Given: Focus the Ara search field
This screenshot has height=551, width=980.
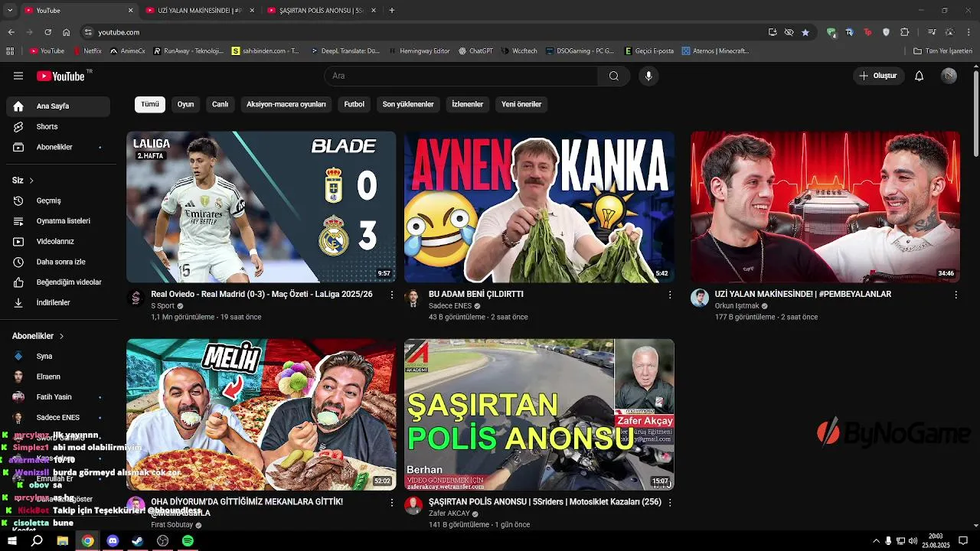Looking at the screenshot, I should [461, 76].
